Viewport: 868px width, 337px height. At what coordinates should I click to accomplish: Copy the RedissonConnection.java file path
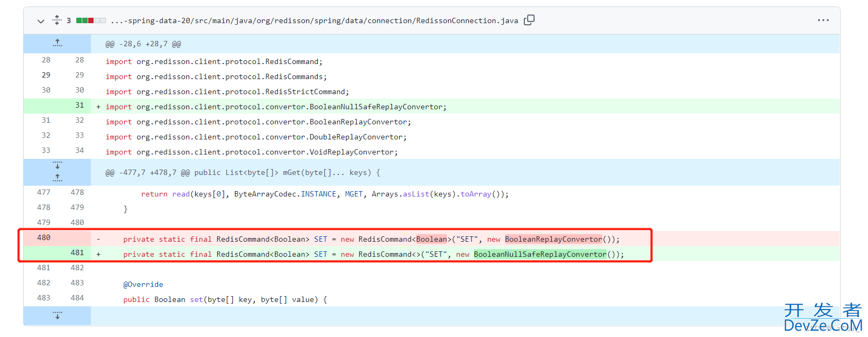(529, 20)
